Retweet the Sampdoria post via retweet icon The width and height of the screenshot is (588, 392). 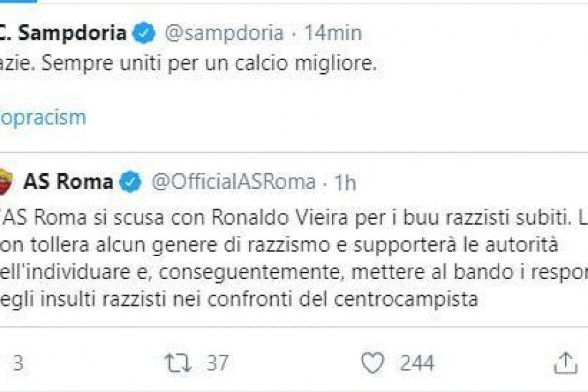tap(178, 363)
